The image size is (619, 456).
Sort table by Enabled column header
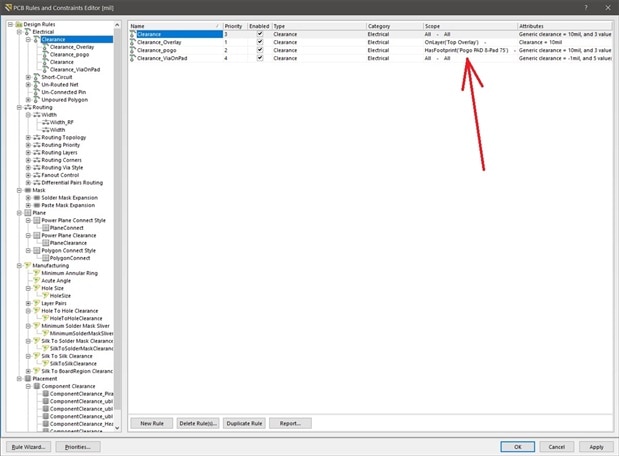tap(259, 26)
